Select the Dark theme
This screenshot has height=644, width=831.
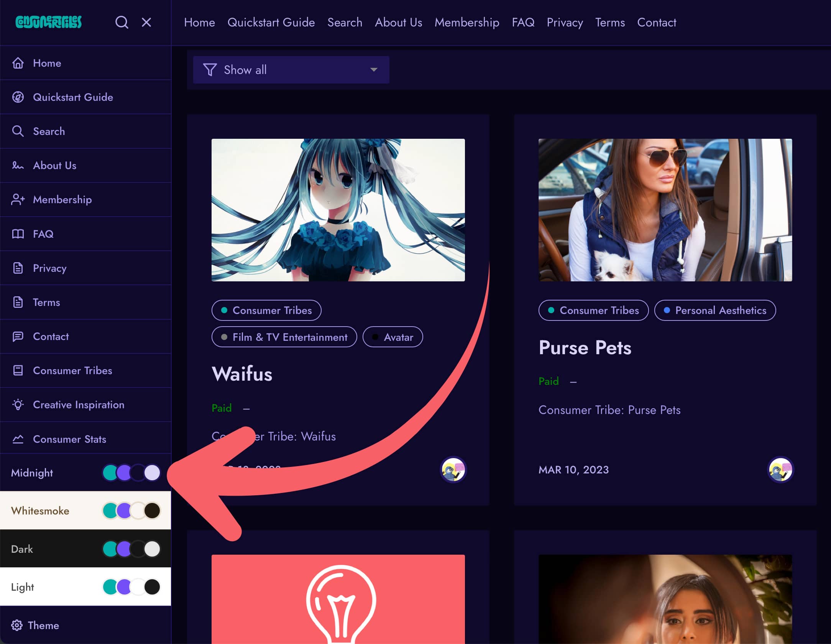click(85, 549)
